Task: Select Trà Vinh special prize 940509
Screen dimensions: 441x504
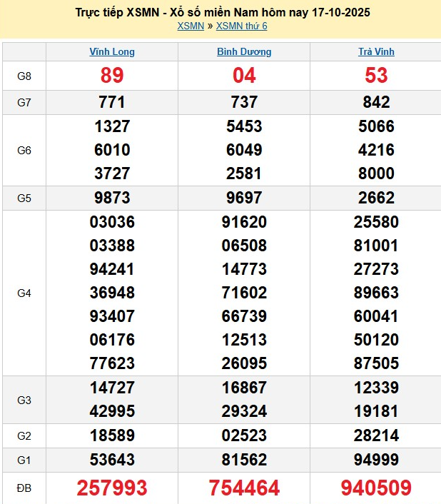Action: [x=376, y=488]
